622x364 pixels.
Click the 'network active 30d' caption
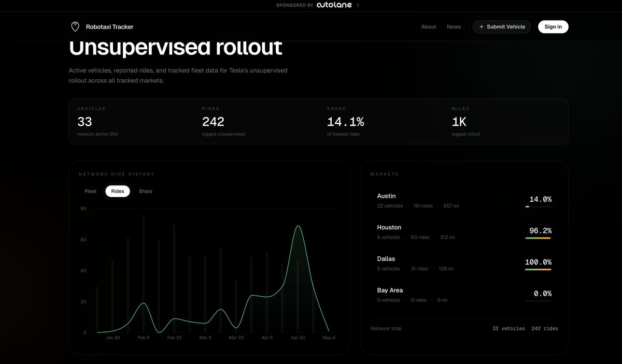97,134
